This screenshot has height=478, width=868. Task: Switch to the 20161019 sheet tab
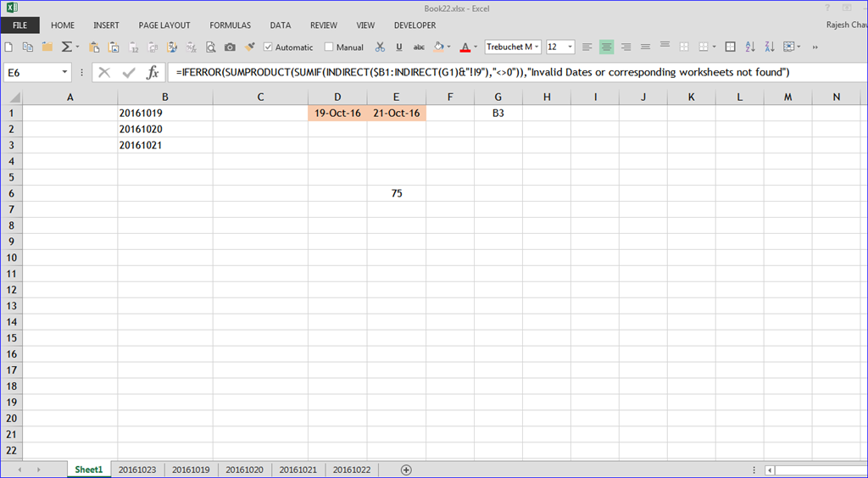point(191,470)
